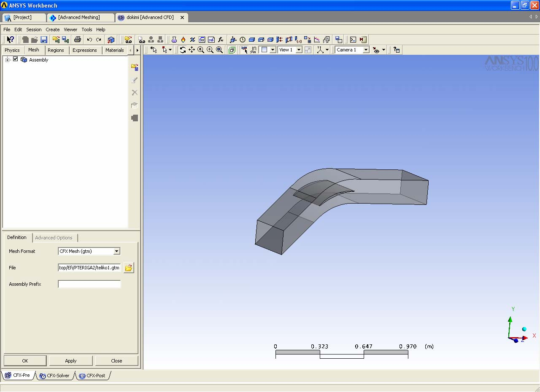The width and height of the screenshot is (540, 392).
Task: Click the material flask icon
Action: pos(174,40)
